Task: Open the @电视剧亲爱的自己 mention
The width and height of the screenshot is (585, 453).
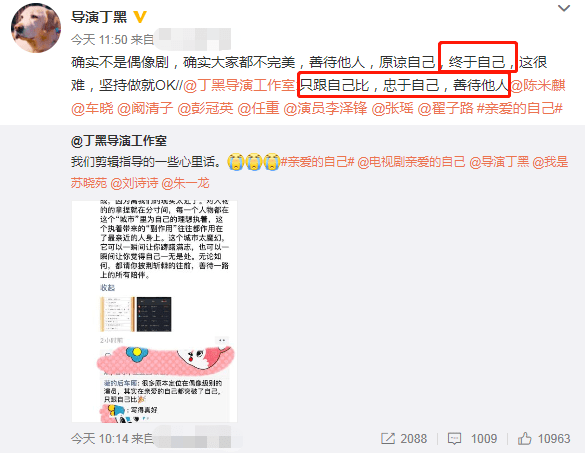Action: point(412,162)
